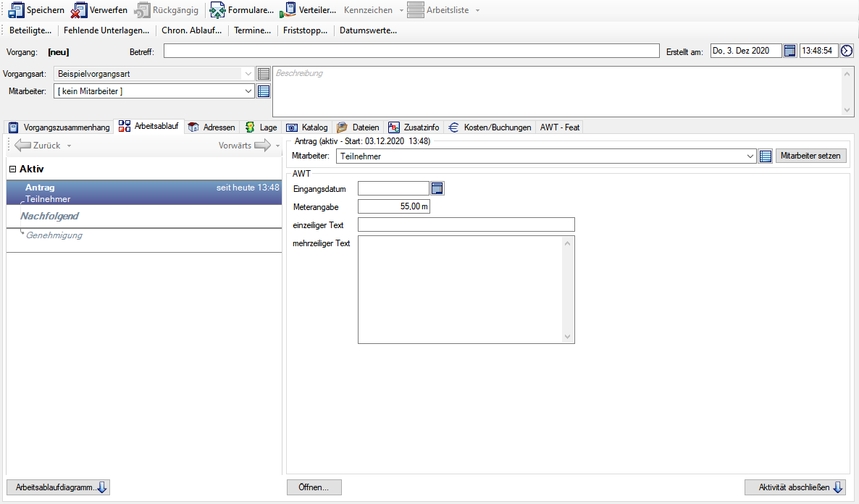The width and height of the screenshot is (859, 504).
Task: Click Aktivität abschließen button
Action: coord(795,487)
